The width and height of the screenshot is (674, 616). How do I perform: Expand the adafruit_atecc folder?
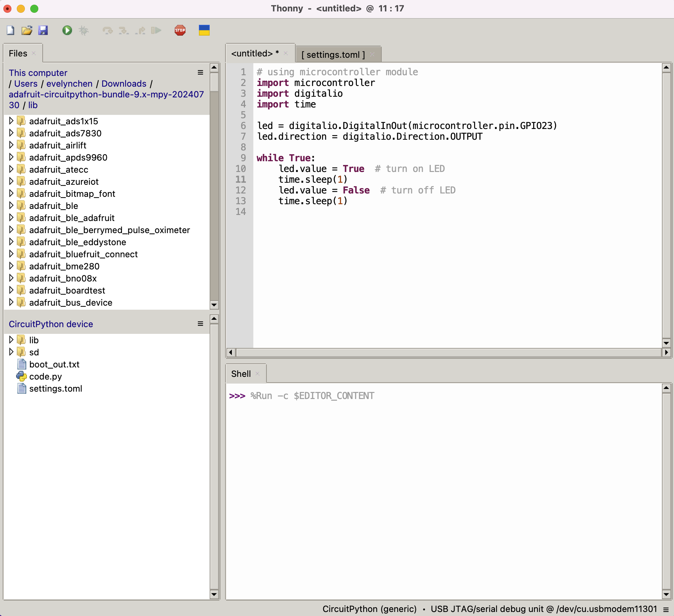11,169
